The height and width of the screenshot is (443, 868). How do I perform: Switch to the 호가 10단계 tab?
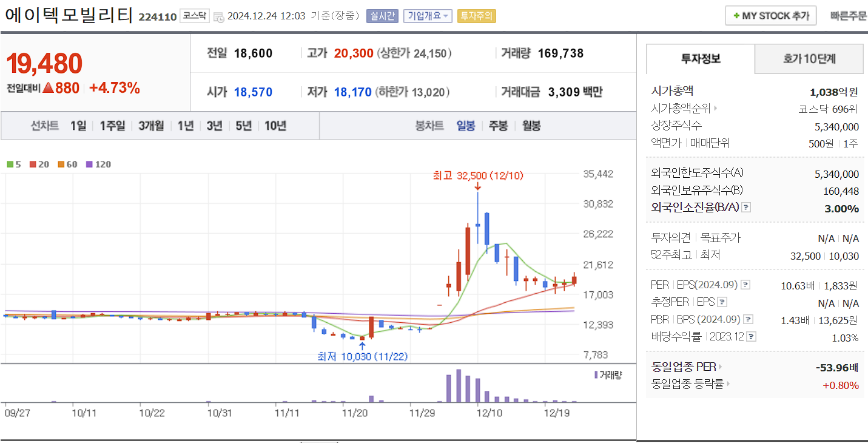pos(809,59)
